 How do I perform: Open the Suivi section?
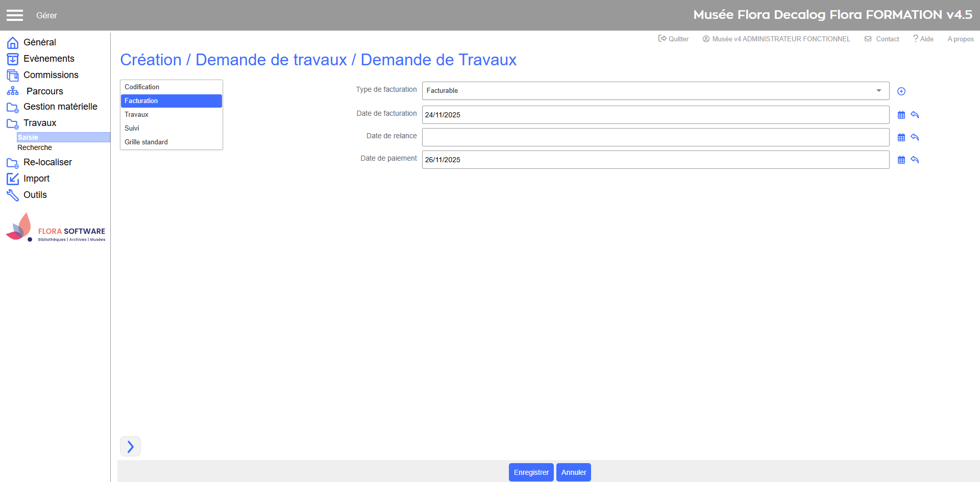point(132,129)
